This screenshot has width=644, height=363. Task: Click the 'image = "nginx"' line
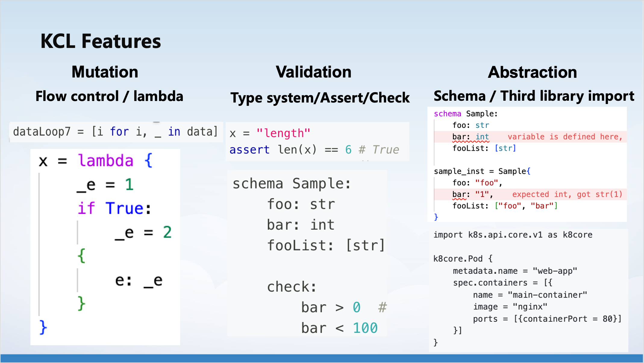click(x=510, y=307)
